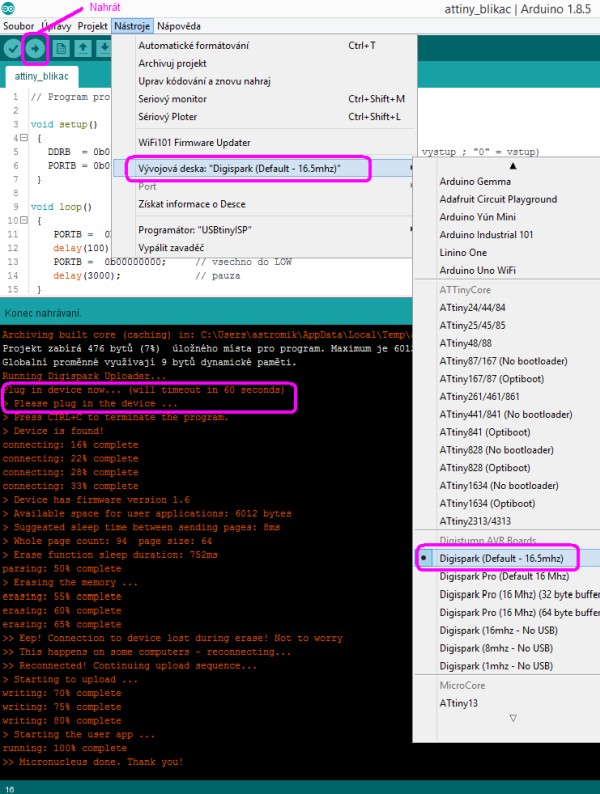This screenshot has height=794, width=600.
Task: Expand the Programátor USBtinyISP submenu
Action: [x=263, y=230]
